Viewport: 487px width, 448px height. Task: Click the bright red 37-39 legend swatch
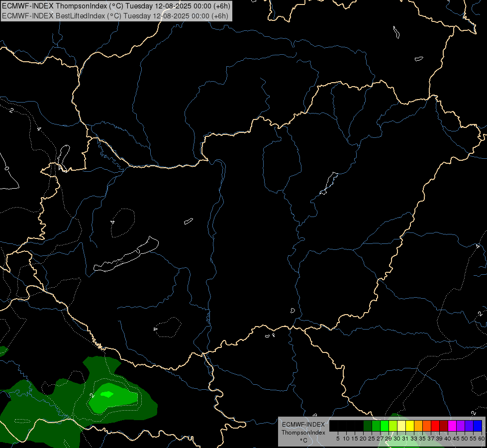coord(435,426)
